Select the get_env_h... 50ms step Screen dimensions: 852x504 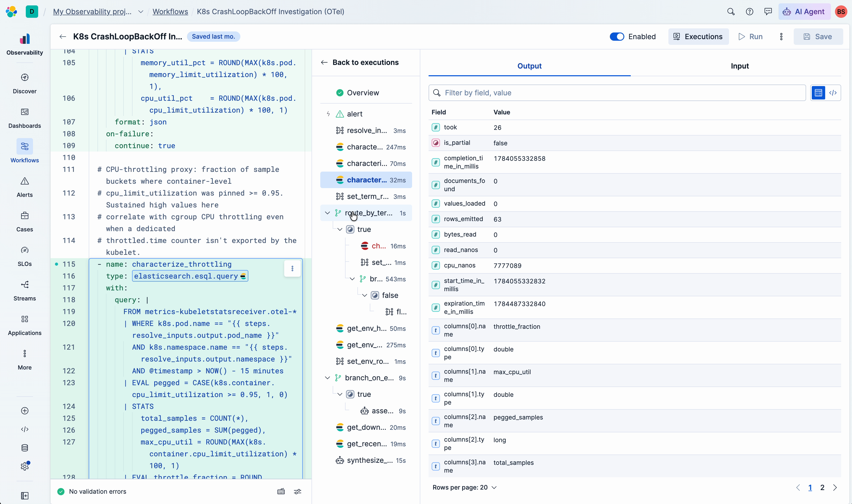366,328
